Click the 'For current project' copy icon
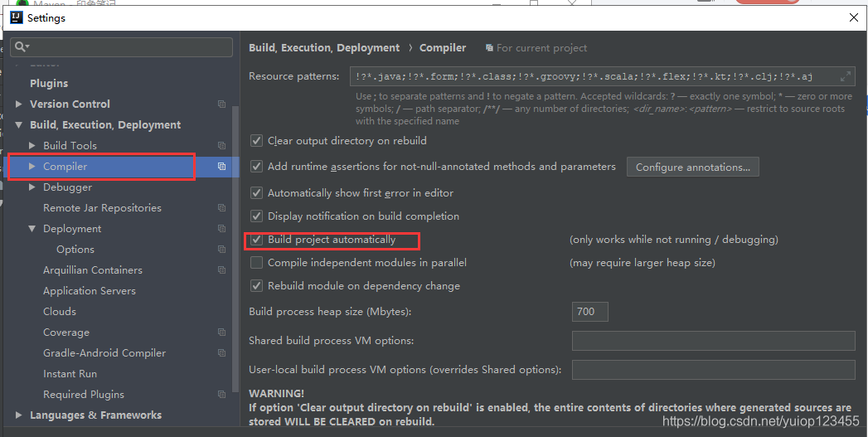The image size is (868, 437). click(x=489, y=48)
